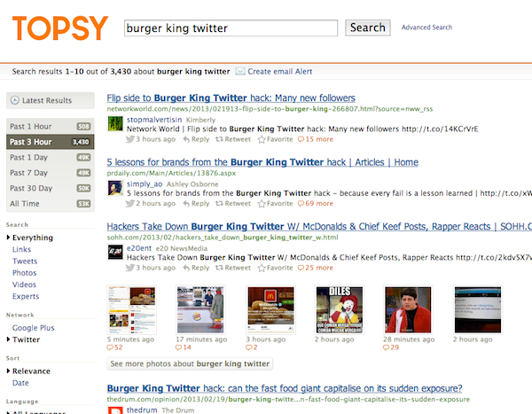The height and width of the screenshot is (414, 532).
Task: Switch to the Past 30 Day filter
Action: [51, 188]
